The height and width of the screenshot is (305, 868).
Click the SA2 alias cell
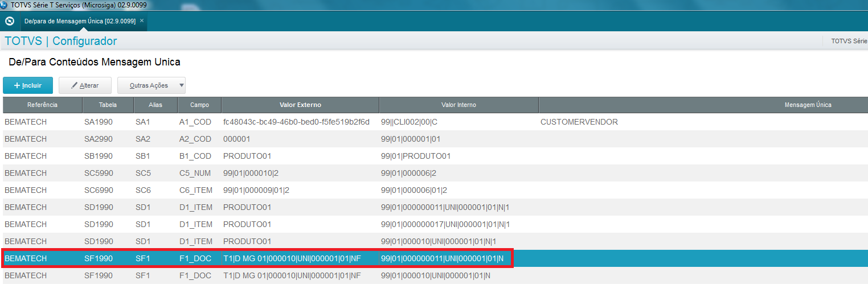[x=155, y=139]
